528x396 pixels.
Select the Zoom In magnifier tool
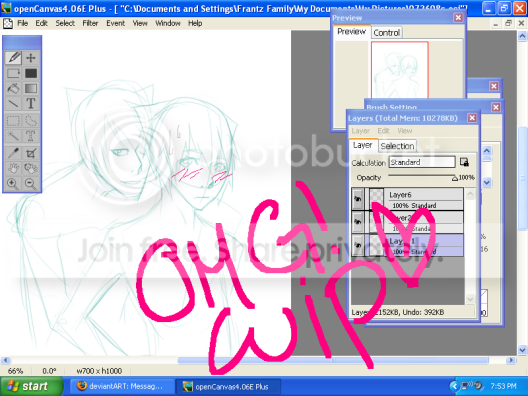13,184
